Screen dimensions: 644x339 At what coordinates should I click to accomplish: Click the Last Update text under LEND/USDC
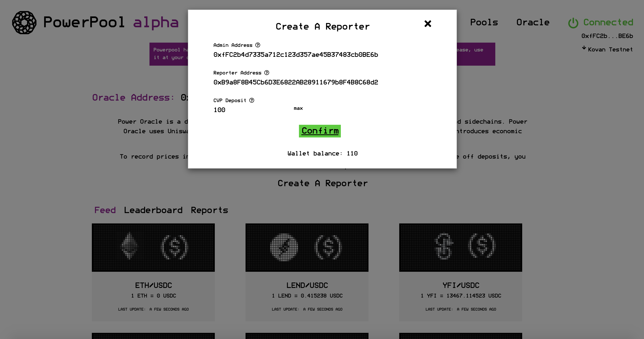(307, 309)
